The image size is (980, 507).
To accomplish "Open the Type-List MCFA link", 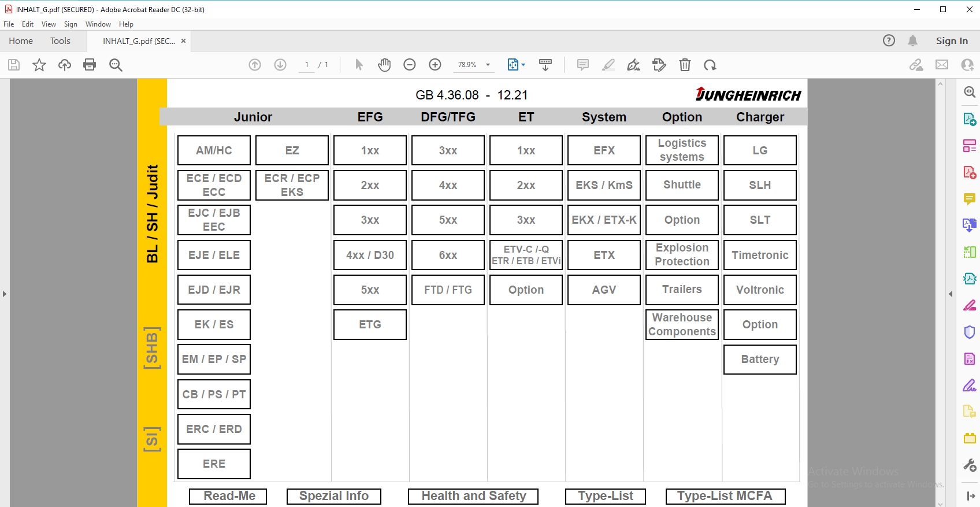I will pos(725,496).
